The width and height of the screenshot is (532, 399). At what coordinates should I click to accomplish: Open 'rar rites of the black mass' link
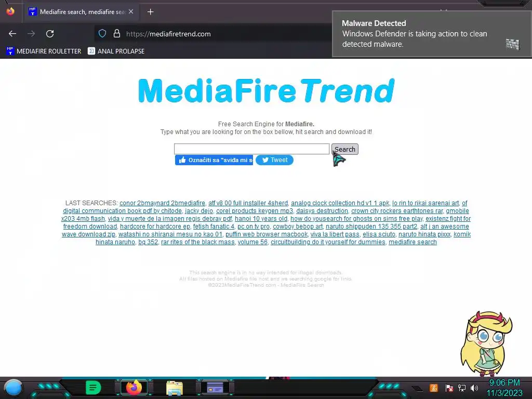coord(198,242)
